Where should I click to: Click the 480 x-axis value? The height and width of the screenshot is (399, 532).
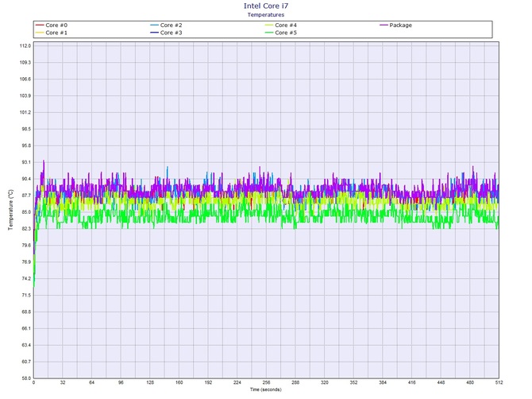470,382
